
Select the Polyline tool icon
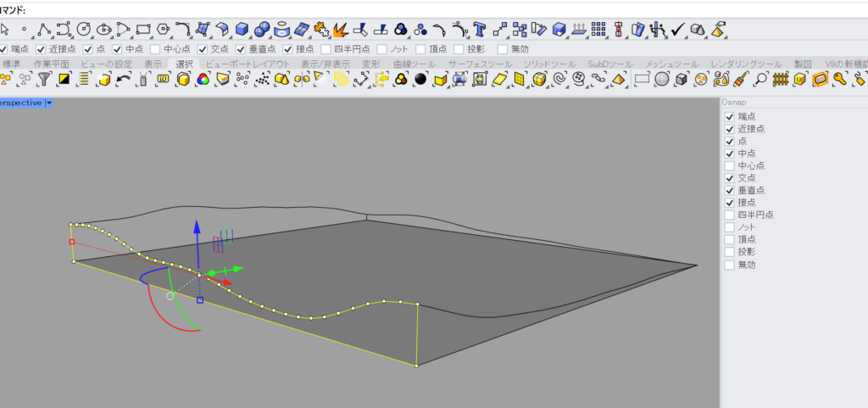click(x=43, y=30)
